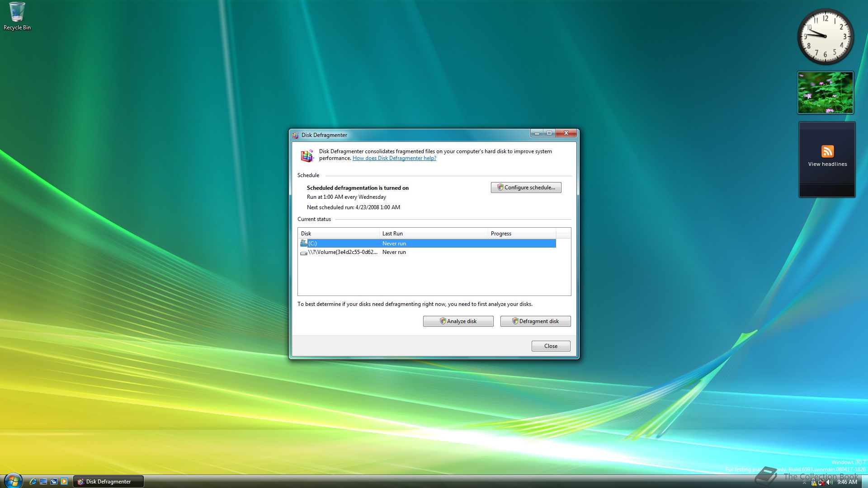Click the Show desktop sliver past clock

pos(864,482)
